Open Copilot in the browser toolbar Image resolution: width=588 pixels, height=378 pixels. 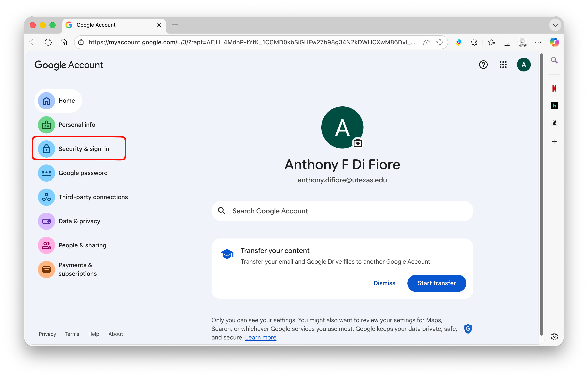554,42
